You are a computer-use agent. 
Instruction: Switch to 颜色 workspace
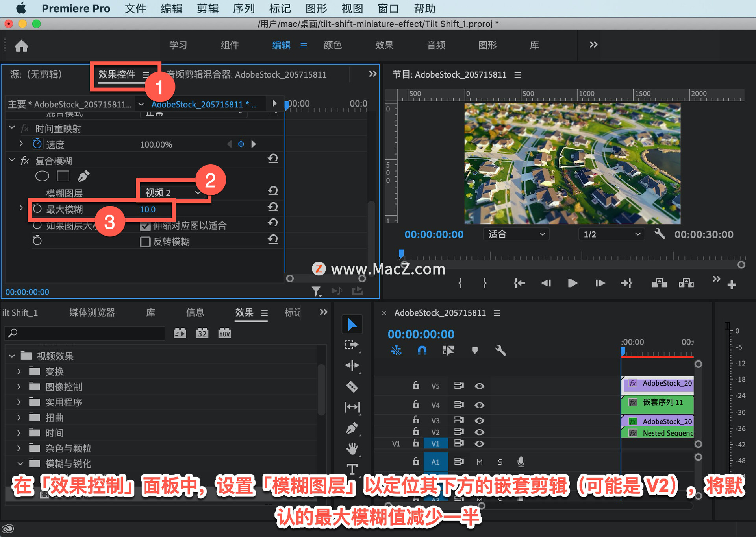[333, 45]
